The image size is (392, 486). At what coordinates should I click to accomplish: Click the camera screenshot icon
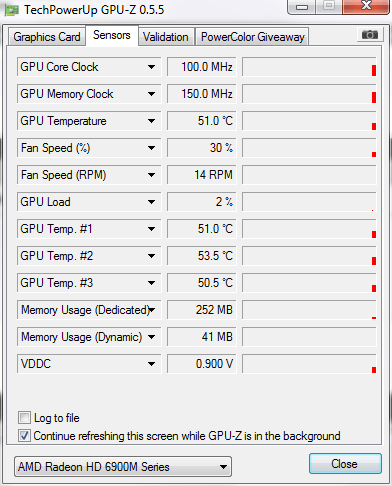(x=369, y=35)
